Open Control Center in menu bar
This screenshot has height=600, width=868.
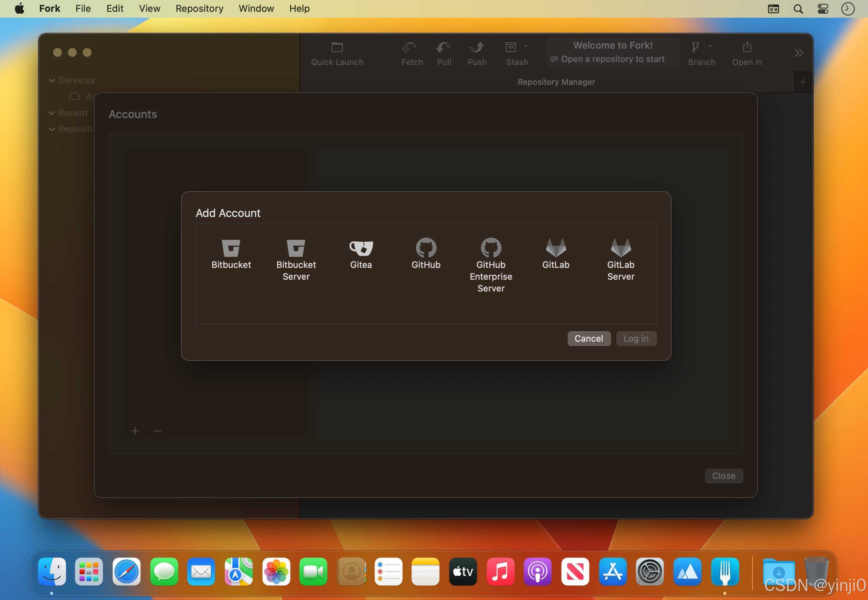pyautogui.click(x=823, y=8)
